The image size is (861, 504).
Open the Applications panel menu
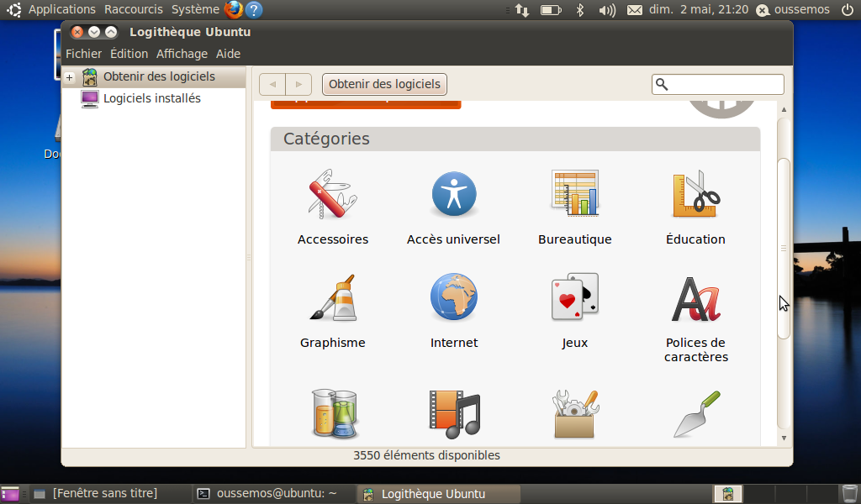61,9
